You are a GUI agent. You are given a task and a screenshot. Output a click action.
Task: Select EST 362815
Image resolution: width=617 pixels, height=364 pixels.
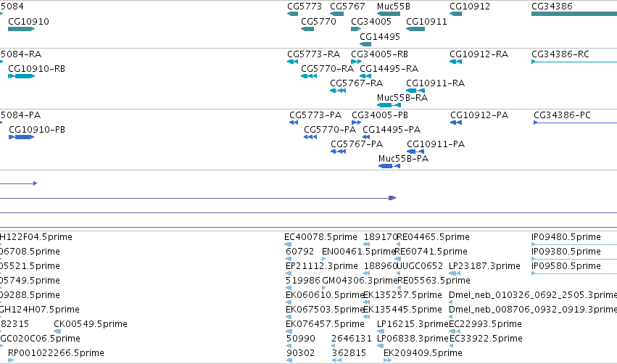click(x=349, y=353)
